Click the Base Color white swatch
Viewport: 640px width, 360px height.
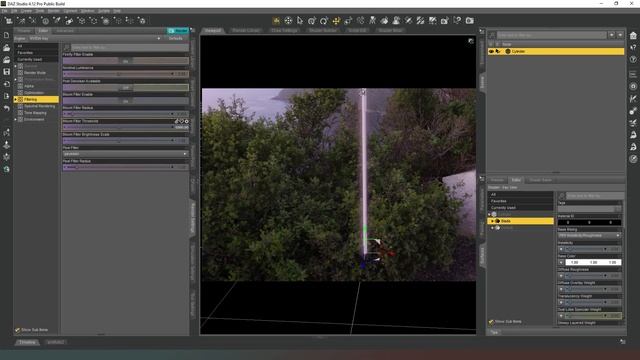pos(593,262)
